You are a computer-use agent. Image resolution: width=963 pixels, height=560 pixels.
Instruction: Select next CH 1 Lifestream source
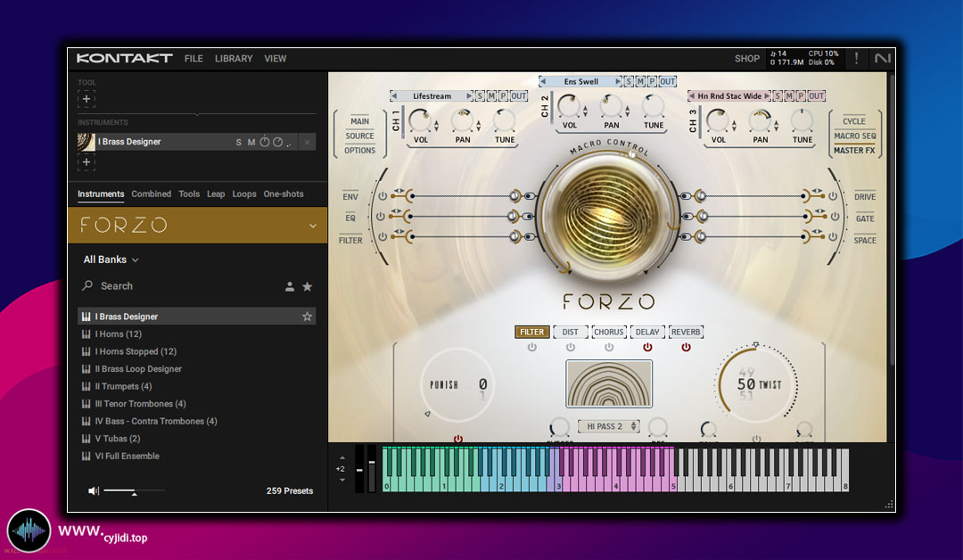(469, 95)
